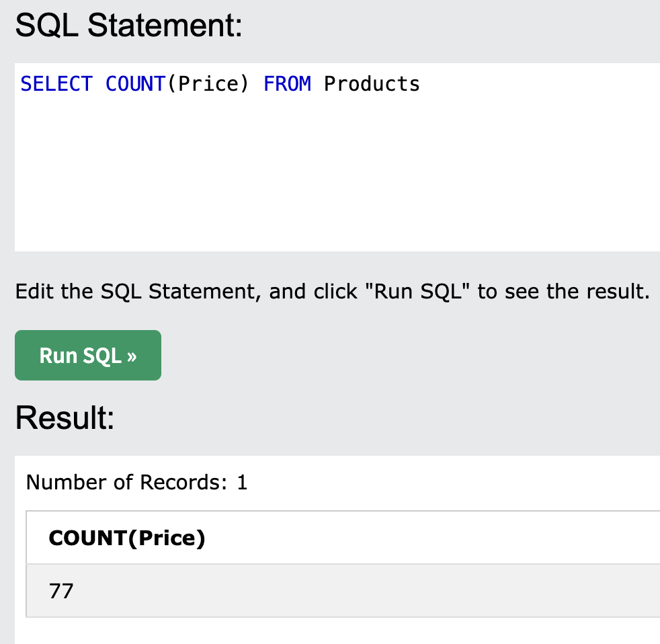Click the record count value 1
660x644 pixels.
[x=242, y=483]
